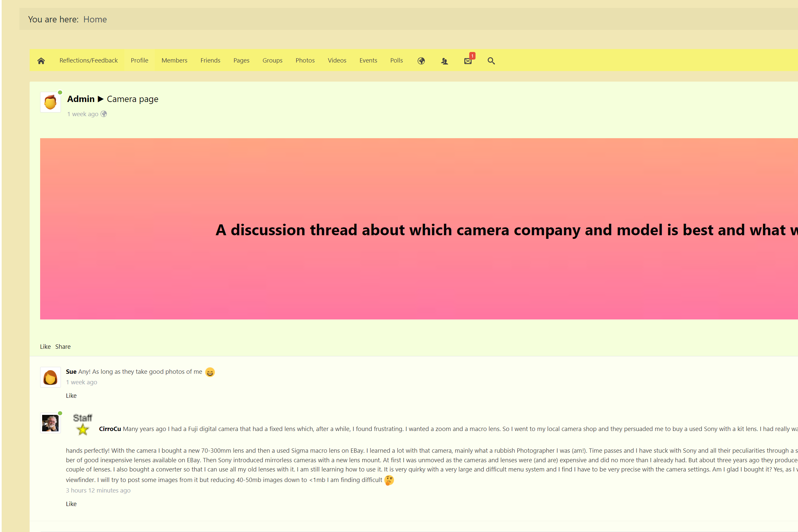The image size is (798, 532).
Task: Like the Camera page post
Action: pos(45,346)
